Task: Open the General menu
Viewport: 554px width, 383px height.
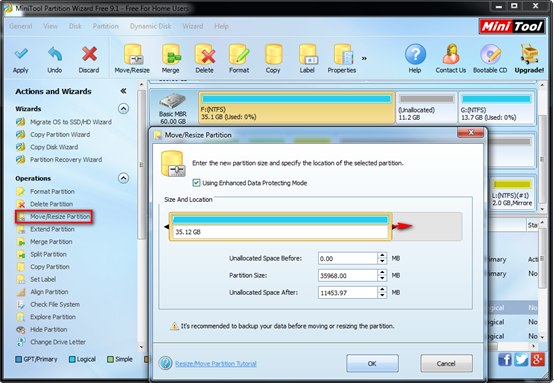Action: 20,26
